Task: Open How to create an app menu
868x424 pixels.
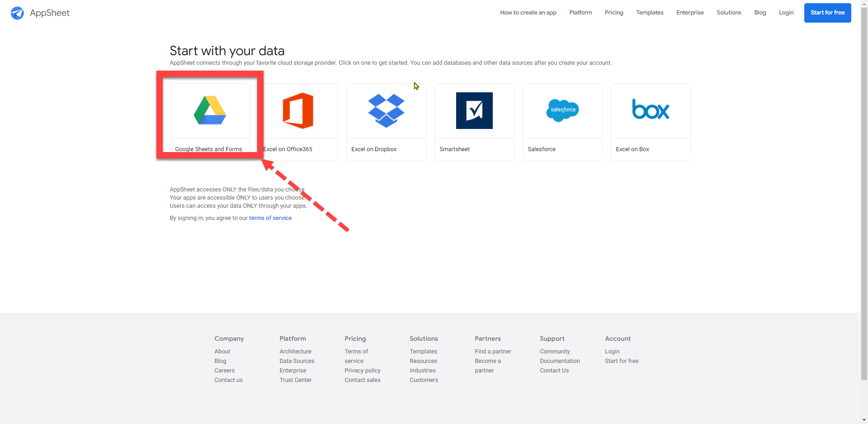Action: pyautogui.click(x=528, y=13)
